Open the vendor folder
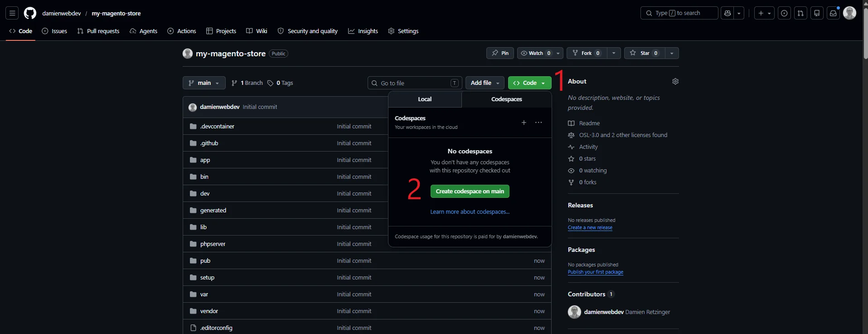Viewport: 868px width, 334px height. pyautogui.click(x=209, y=311)
